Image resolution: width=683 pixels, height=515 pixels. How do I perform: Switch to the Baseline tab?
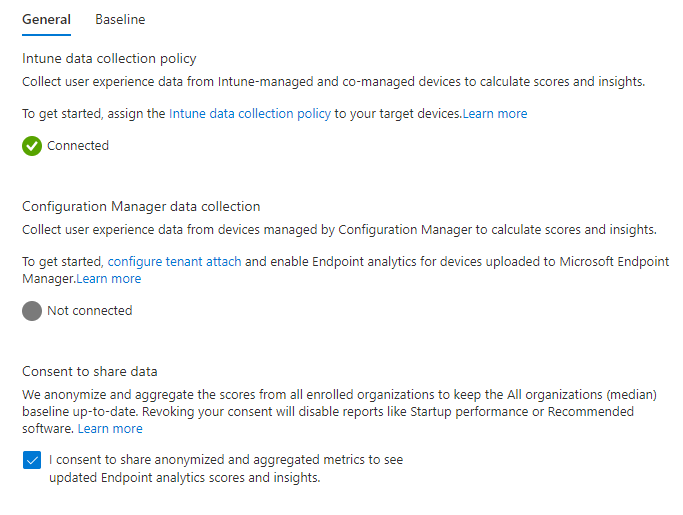click(x=120, y=20)
